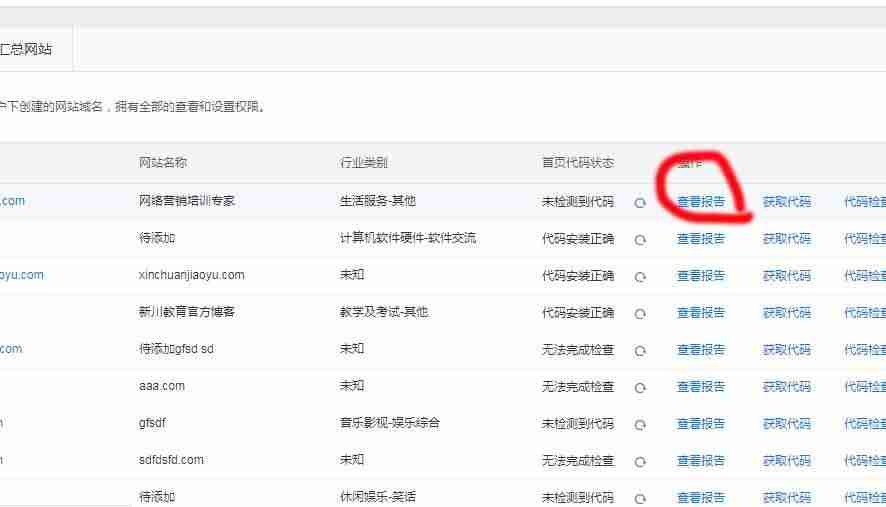Click 获取代码 for 网络营销培训专家
Screen dimensions: 886x507
[787, 202]
